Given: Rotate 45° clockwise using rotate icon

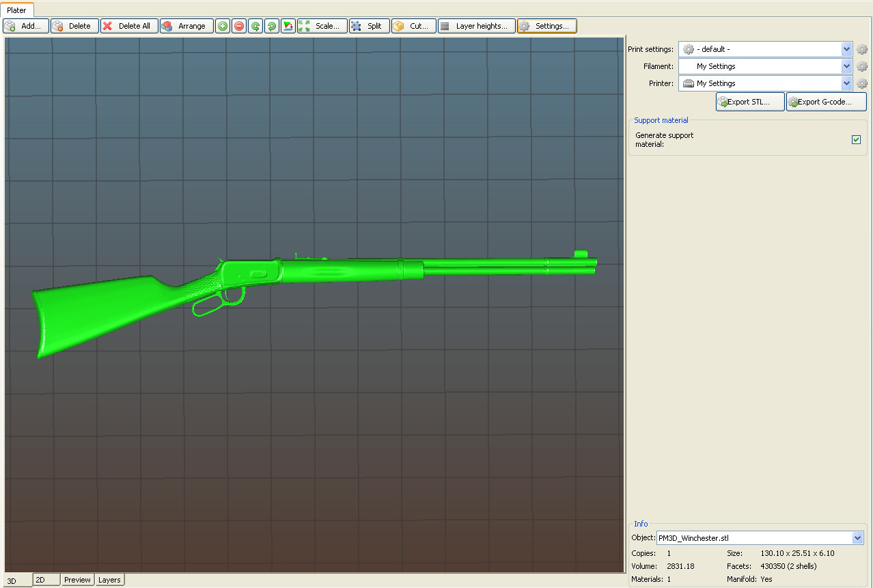Looking at the screenshot, I should click(x=272, y=26).
